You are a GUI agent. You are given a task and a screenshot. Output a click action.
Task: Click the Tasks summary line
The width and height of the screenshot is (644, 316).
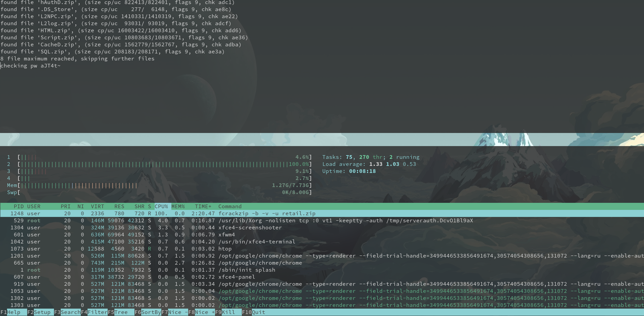pyautogui.click(x=371, y=157)
